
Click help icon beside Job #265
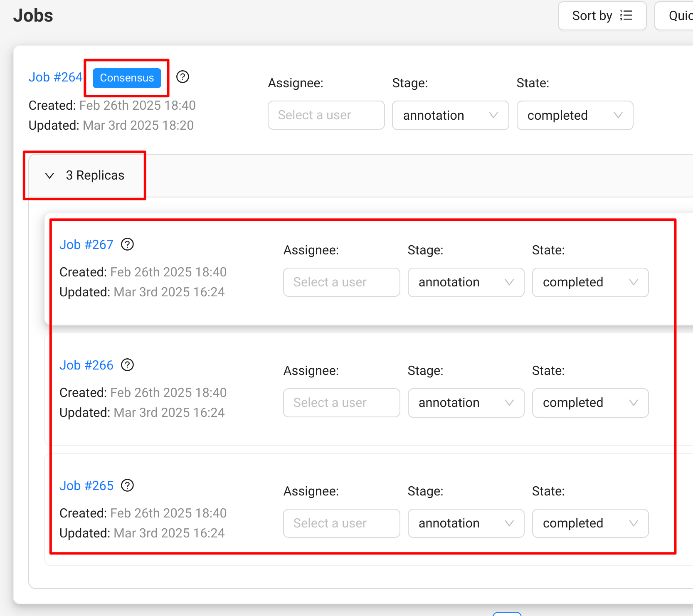(x=127, y=485)
